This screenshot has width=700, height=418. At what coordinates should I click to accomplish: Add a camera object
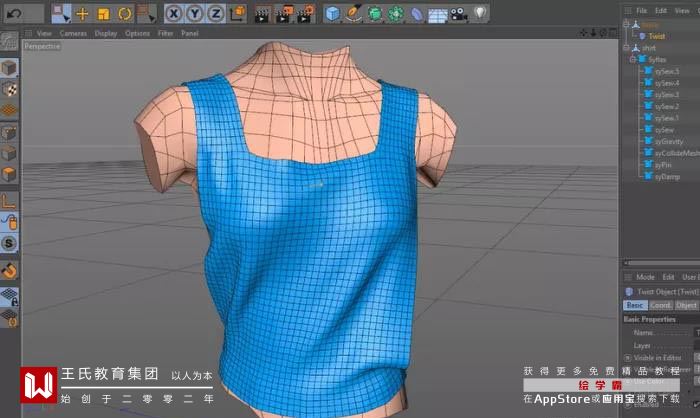(x=458, y=14)
